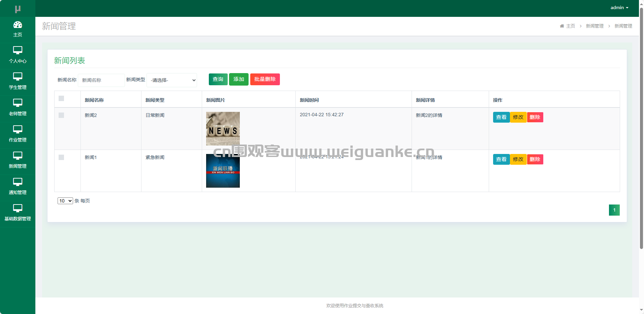The height and width of the screenshot is (314, 644).
Task: Check the box for row 新闻1
Action: point(61,157)
